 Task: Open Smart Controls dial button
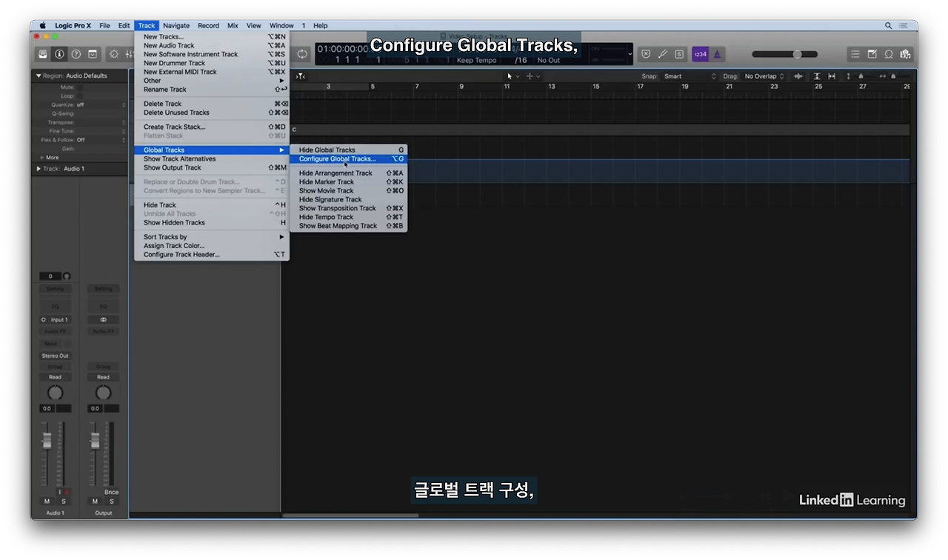[114, 54]
